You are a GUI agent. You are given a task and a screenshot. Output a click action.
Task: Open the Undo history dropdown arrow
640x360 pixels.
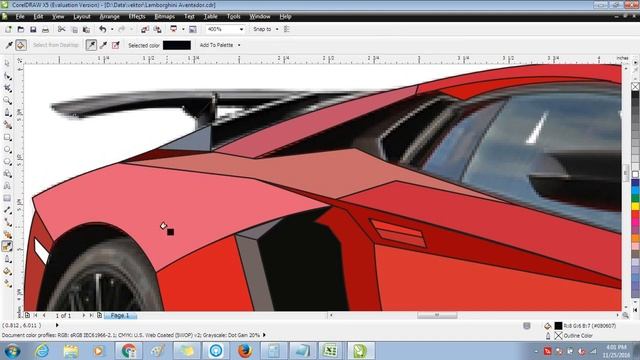click(112, 29)
